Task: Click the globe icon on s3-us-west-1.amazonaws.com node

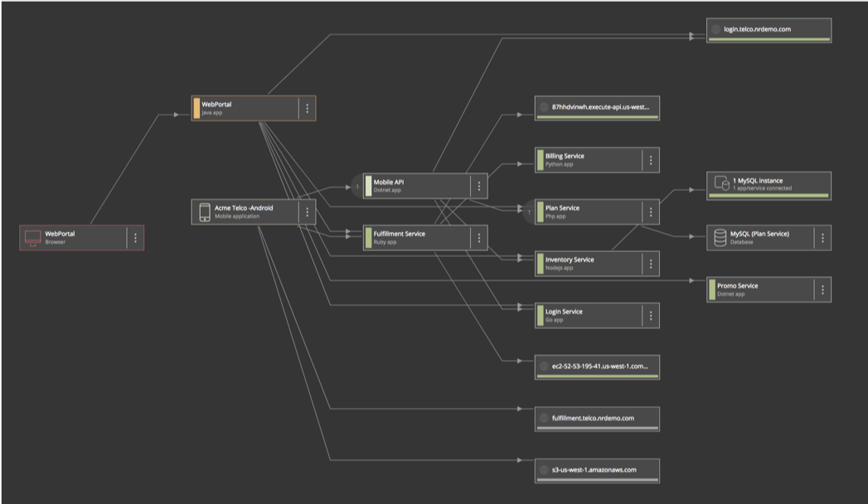Action: click(x=544, y=470)
